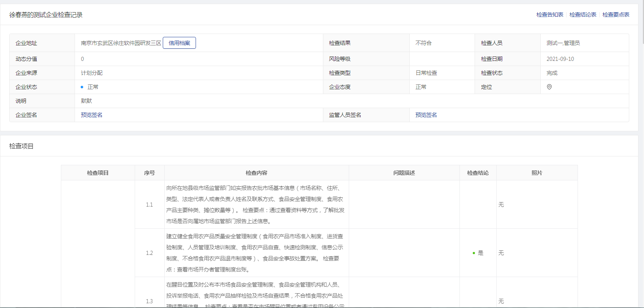The height and width of the screenshot is (308, 644).
Task: Click the blue status dot beside 正常
Action: click(82, 87)
